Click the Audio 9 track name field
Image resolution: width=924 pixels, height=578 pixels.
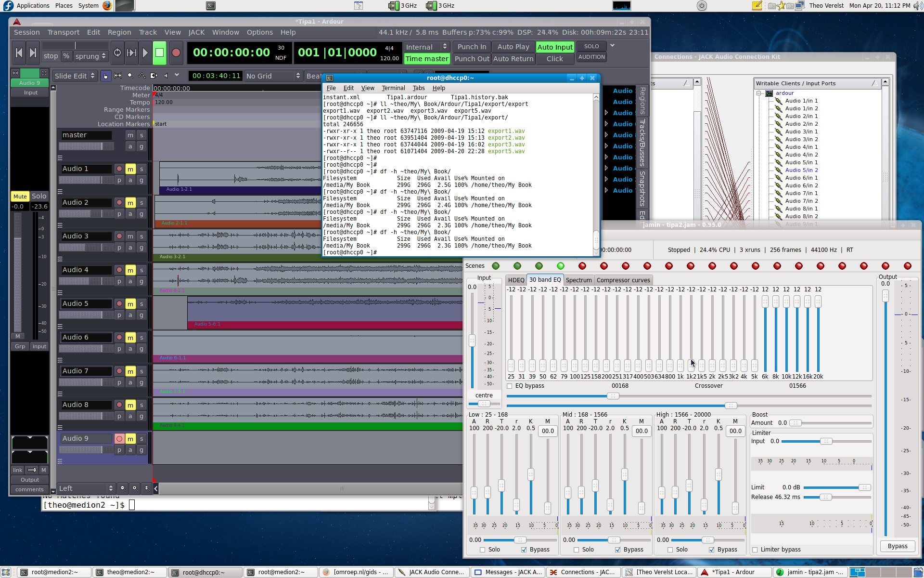pos(86,438)
